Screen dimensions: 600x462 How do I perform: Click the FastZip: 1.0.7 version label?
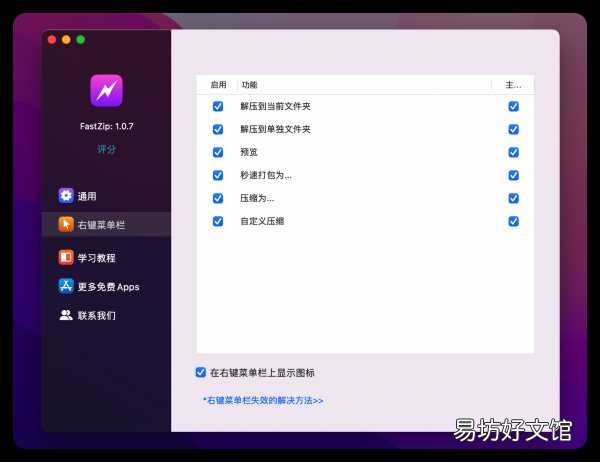point(107,126)
